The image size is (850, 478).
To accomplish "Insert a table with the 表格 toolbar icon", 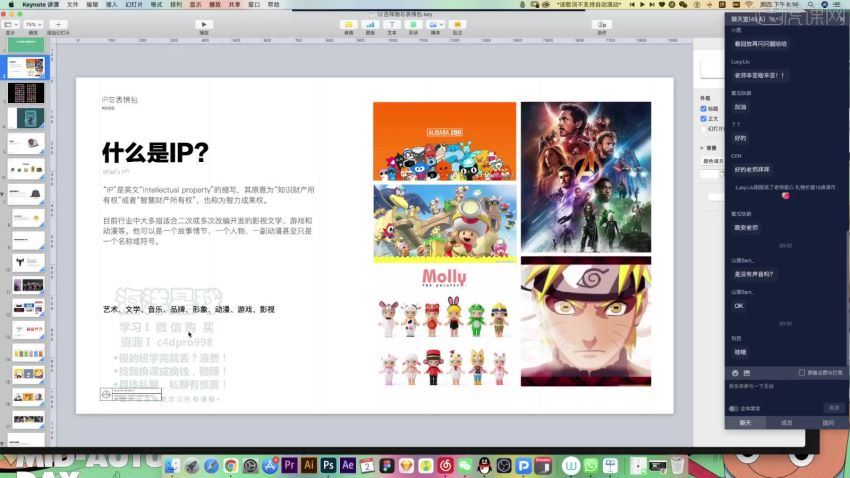I will (349, 25).
